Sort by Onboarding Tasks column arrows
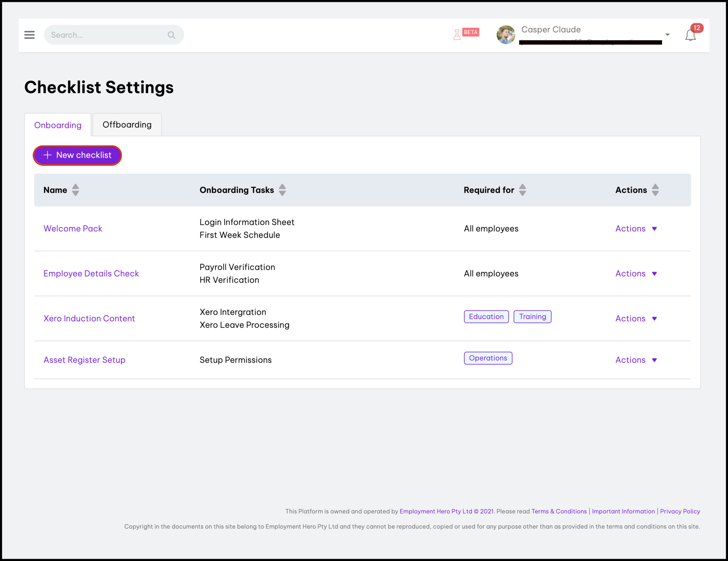Image resolution: width=728 pixels, height=561 pixels. (x=282, y=190)
